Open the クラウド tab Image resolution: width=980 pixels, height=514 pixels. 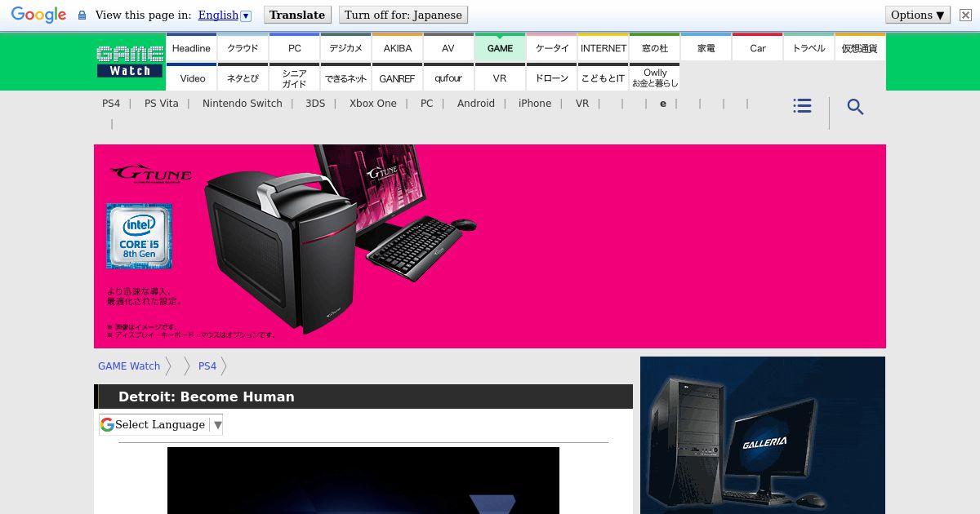coord(243,48)
